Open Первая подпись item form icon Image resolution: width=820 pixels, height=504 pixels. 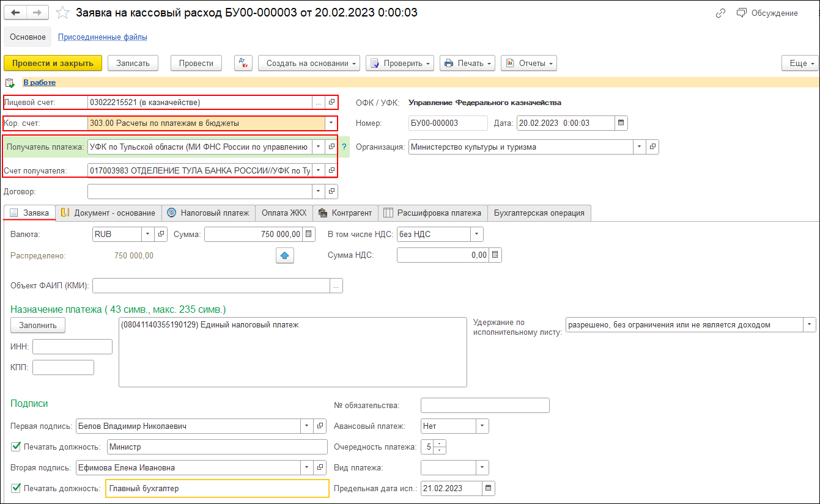click(319, 426)
